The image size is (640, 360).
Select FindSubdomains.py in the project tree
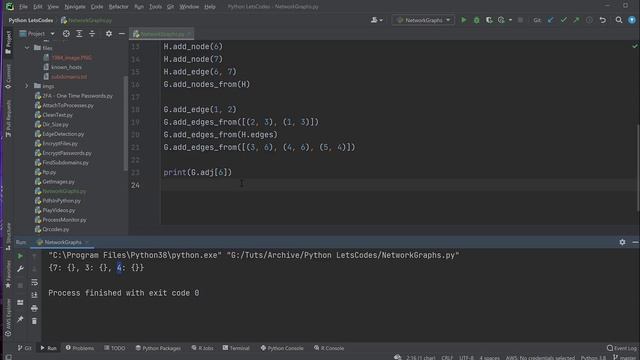(x=61, y=162)
